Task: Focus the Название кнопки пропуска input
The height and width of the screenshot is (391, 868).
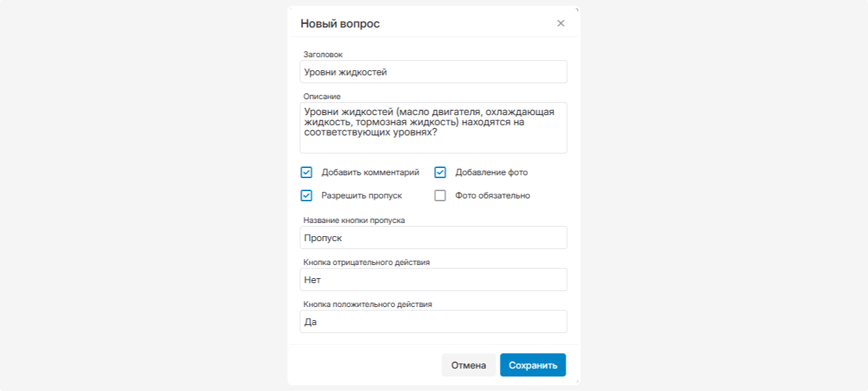Action: coord(433,237)
